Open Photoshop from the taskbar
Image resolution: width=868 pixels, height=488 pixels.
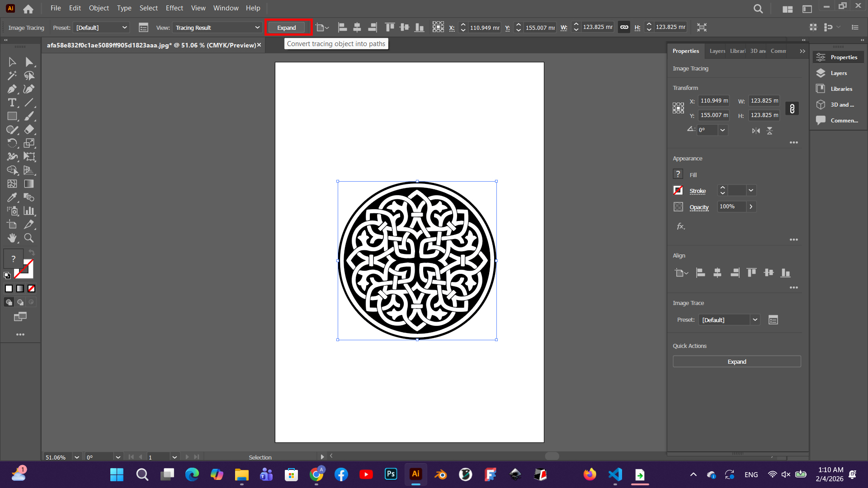point(391,474)
